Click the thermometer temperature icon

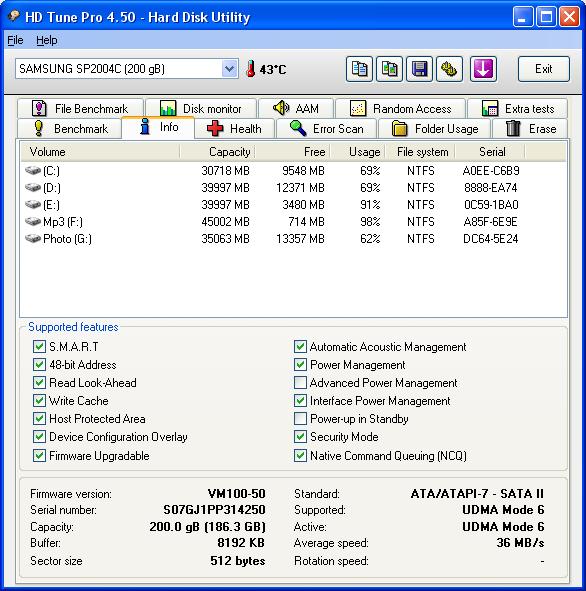coord(250,69)
